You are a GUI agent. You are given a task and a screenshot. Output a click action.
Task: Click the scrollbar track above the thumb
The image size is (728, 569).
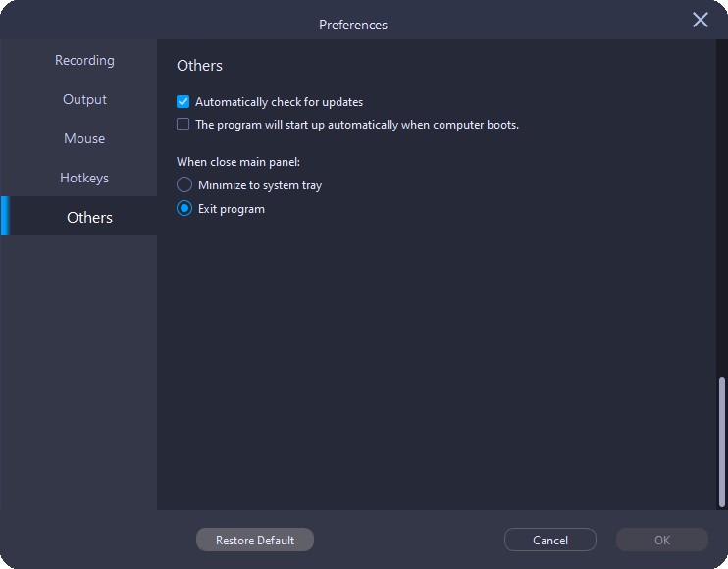pos(722,196)
